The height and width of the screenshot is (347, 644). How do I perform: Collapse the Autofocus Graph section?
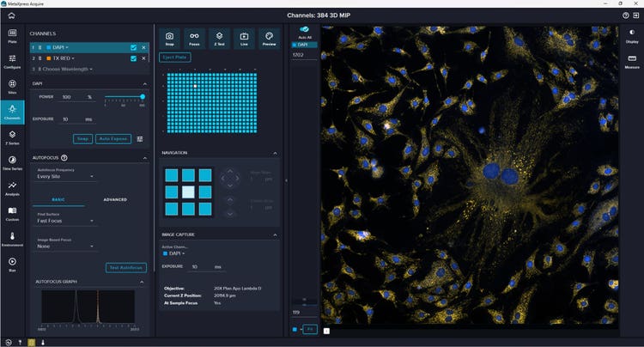(142, 282)
